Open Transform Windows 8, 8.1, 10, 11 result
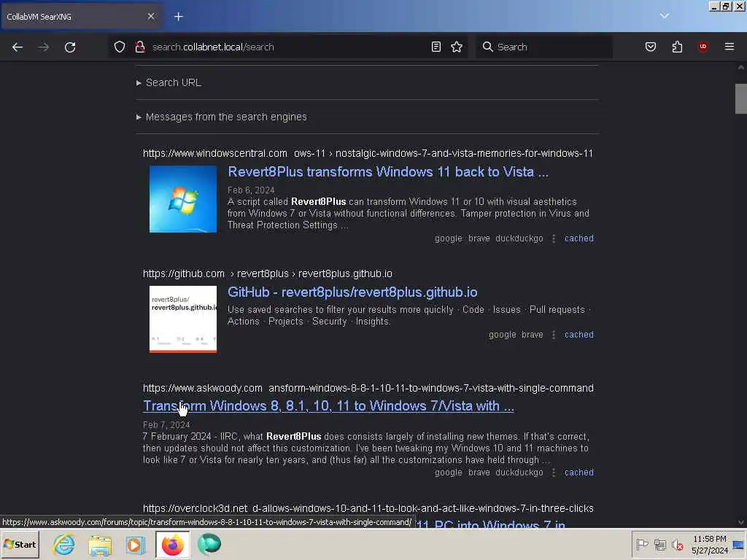The image size is (747, 560). (x=329, y=405)
